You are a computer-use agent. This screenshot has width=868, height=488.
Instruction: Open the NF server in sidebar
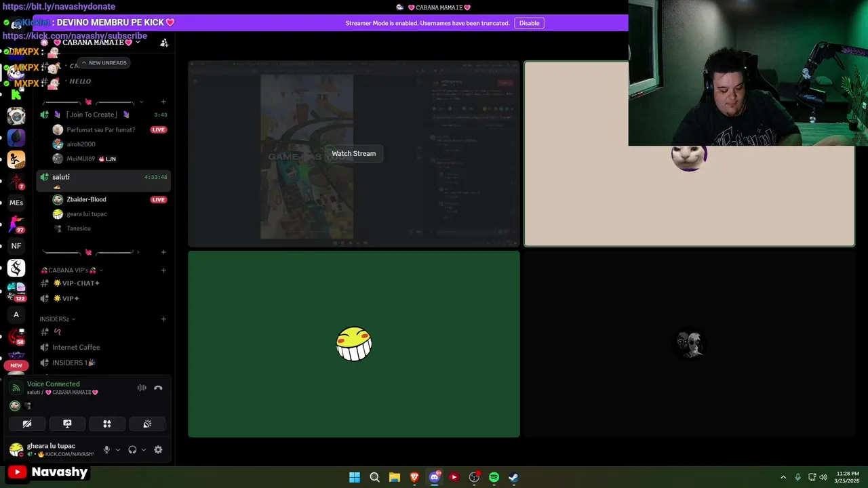[x=16, y=246]
